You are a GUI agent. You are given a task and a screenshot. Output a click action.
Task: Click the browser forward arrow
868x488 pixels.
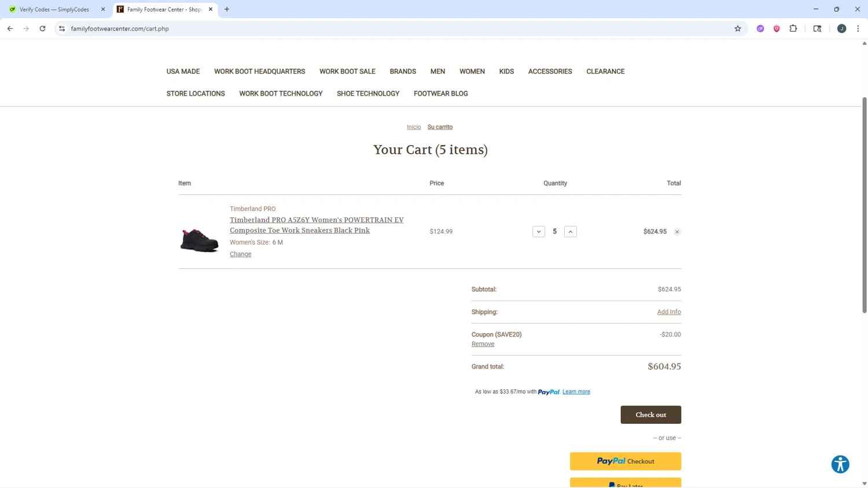(26, 28)
